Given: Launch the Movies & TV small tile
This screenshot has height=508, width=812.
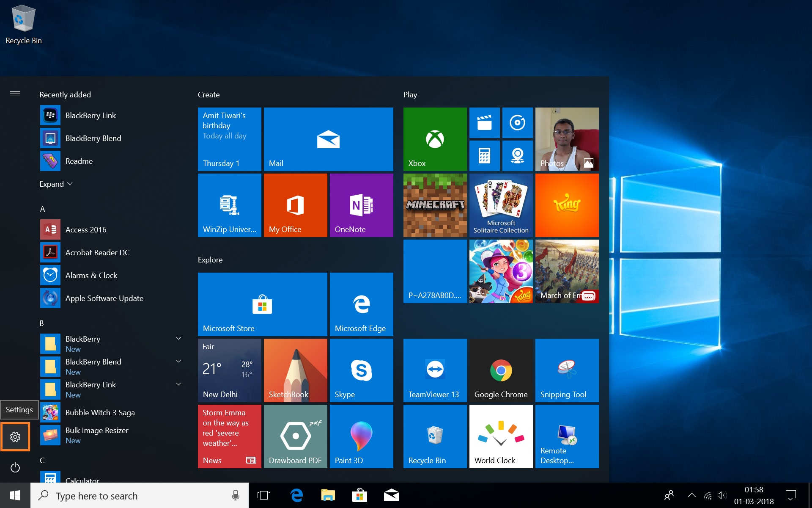Looking at the screenshot, I should coord(485,123).
